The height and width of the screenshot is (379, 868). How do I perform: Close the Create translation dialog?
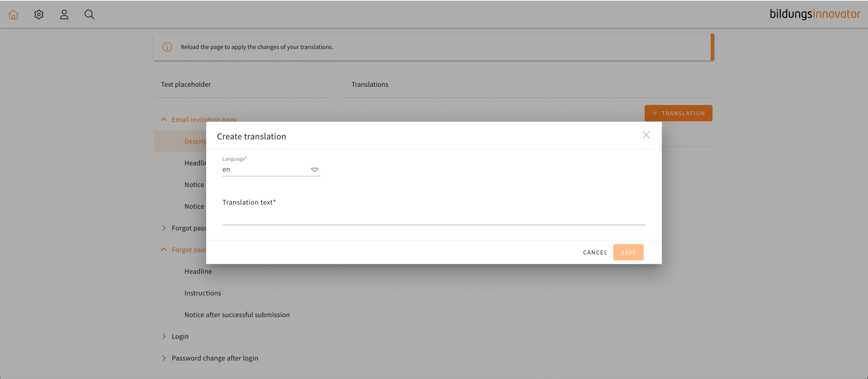pos(646,135)
